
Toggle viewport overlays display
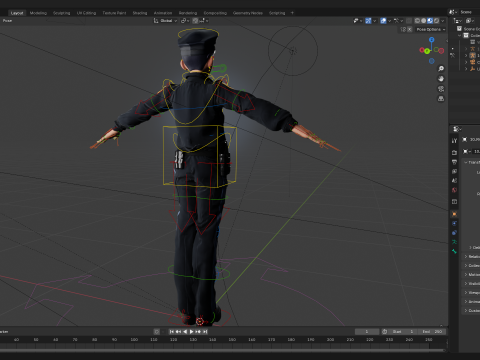click(383, 21)
